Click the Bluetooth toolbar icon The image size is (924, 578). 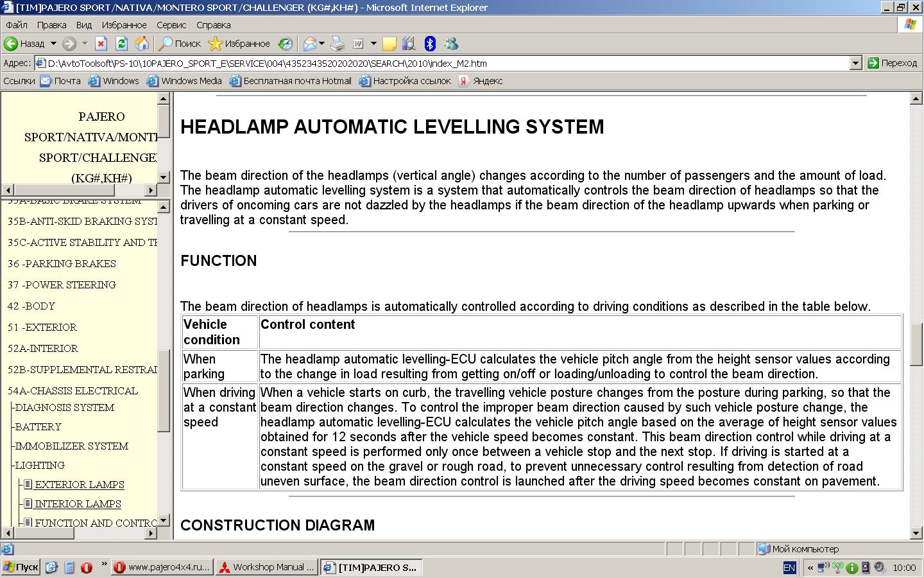pyautogui.click(x=430, y=44)
